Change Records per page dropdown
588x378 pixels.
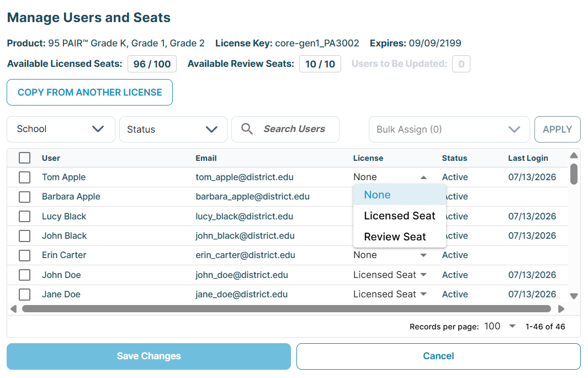click(500, 326)
